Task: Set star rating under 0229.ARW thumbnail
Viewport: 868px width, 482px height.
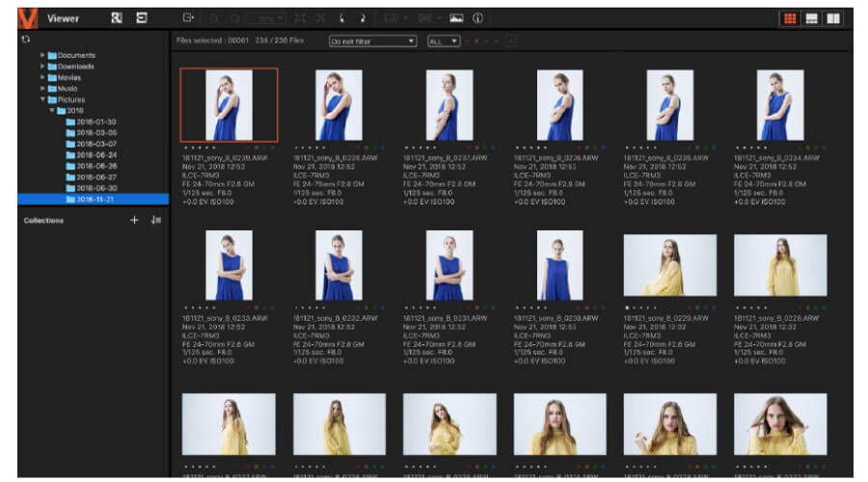Action: (x=640, y=308)
